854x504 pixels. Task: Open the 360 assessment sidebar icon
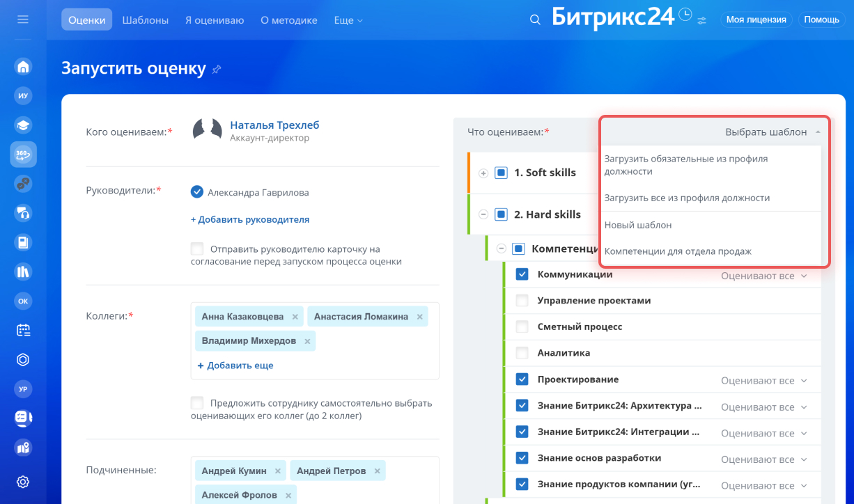coord(23,155)
